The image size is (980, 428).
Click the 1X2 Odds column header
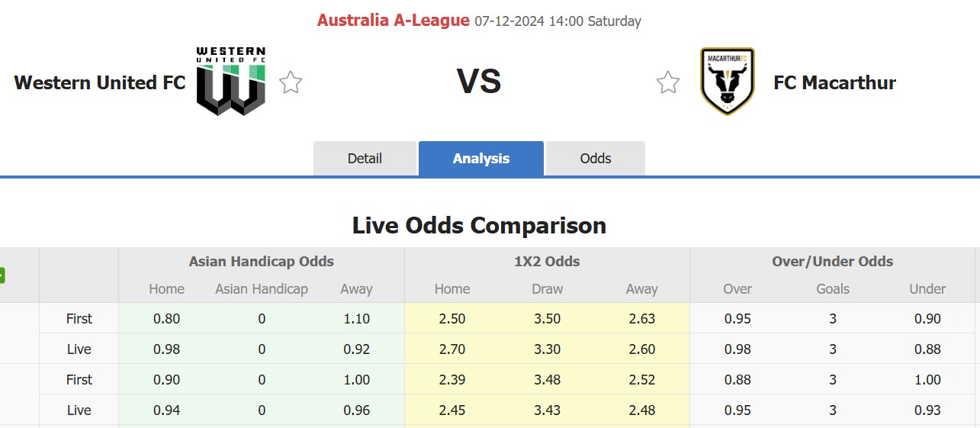(547, 262)
